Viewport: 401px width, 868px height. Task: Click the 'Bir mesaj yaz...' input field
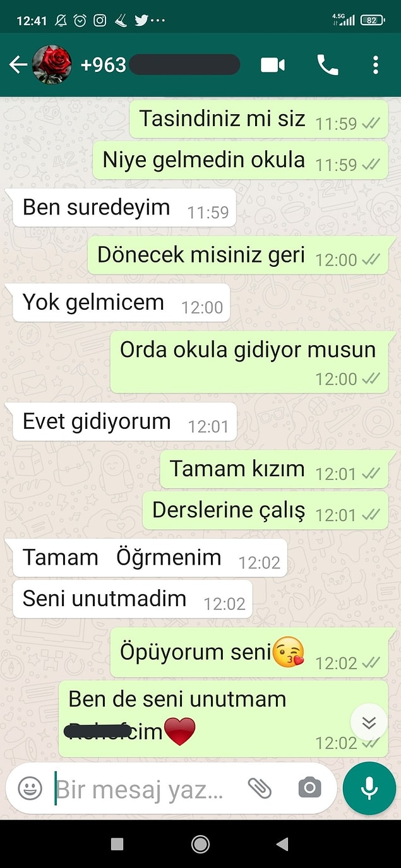139,789
